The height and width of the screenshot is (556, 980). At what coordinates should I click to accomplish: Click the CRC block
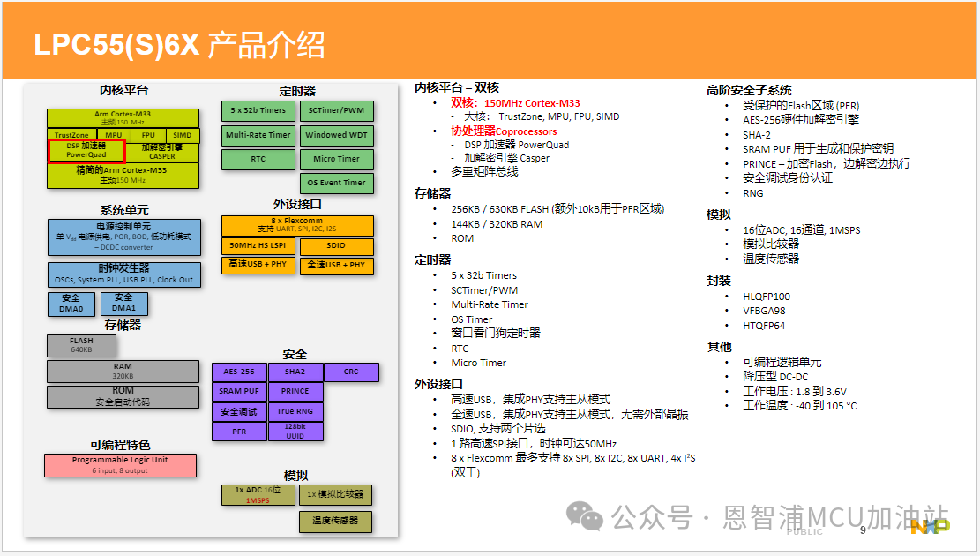[x=351, y=372]
